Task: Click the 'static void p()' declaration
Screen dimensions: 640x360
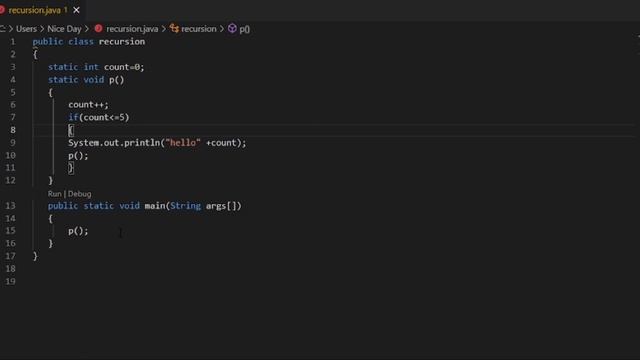Action: pos(86,80)
